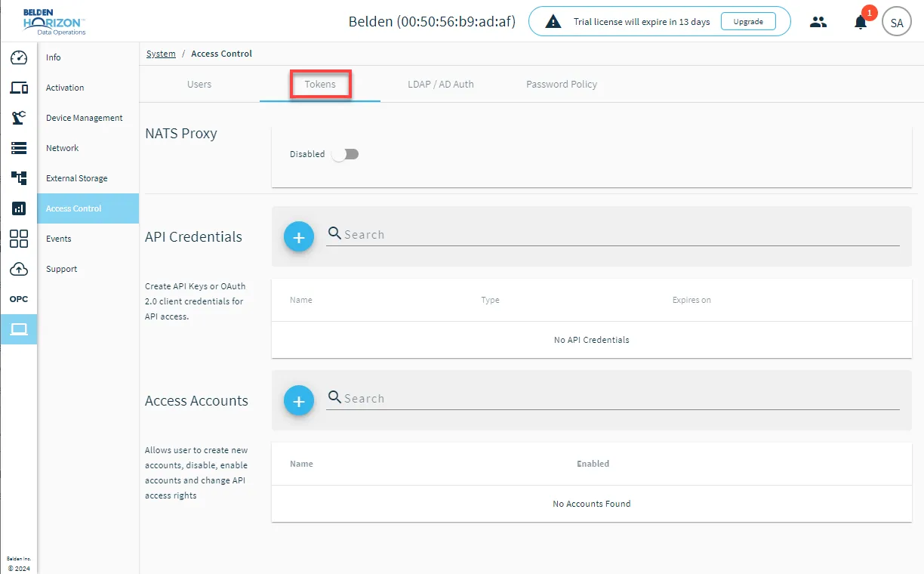Go to Activation in system menu
Viewport: 924px width, 574px height.
[88, 88]
